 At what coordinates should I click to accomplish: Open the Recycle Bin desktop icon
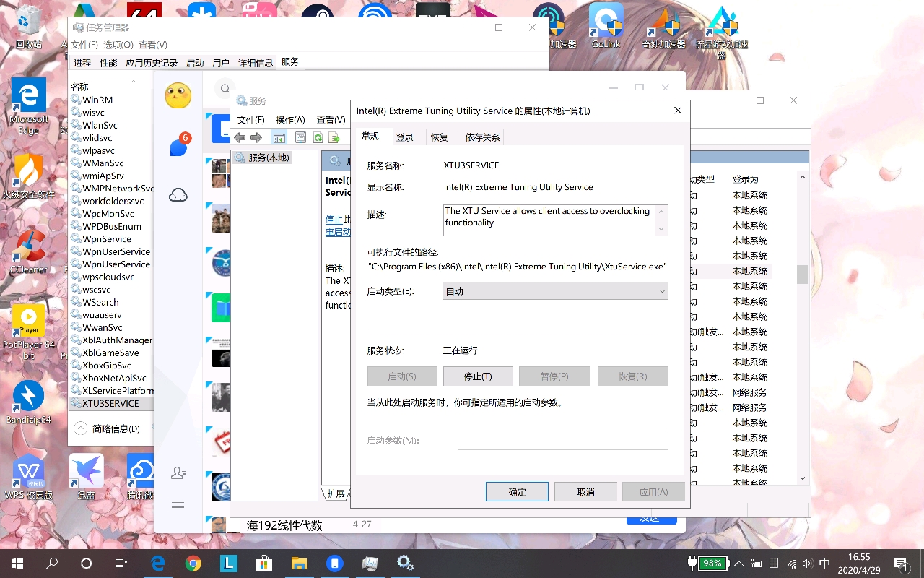[29, 26]
